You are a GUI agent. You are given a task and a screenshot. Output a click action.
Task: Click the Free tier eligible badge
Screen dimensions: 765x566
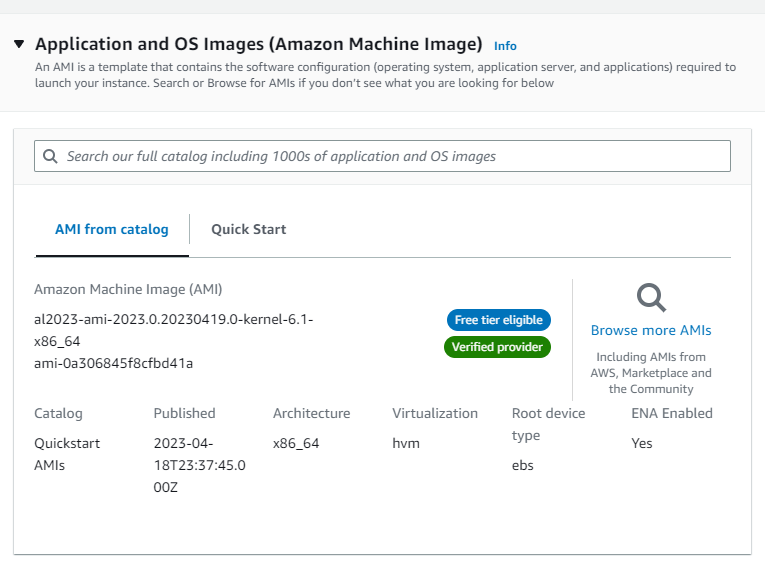[x=499, y=320]
